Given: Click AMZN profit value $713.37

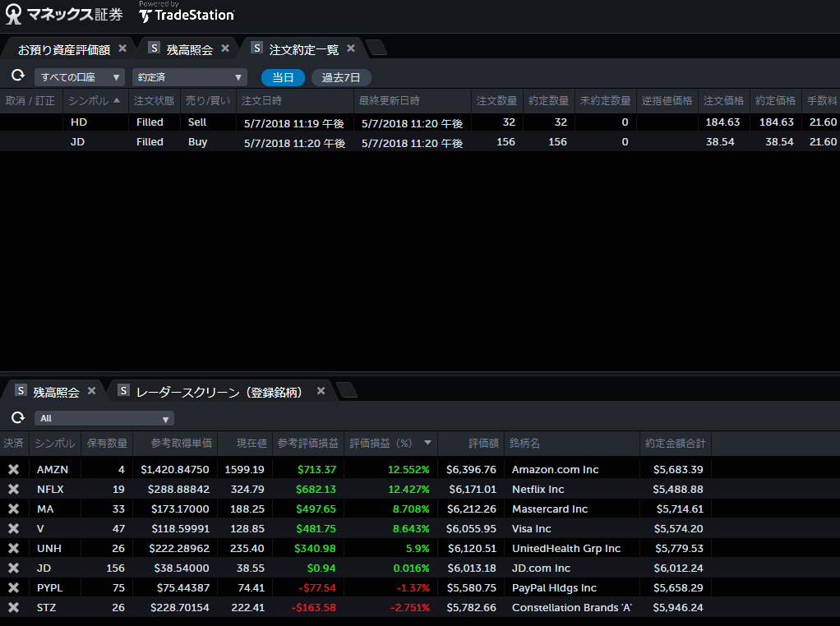Looking at the screenshot, I should (316, 470).
